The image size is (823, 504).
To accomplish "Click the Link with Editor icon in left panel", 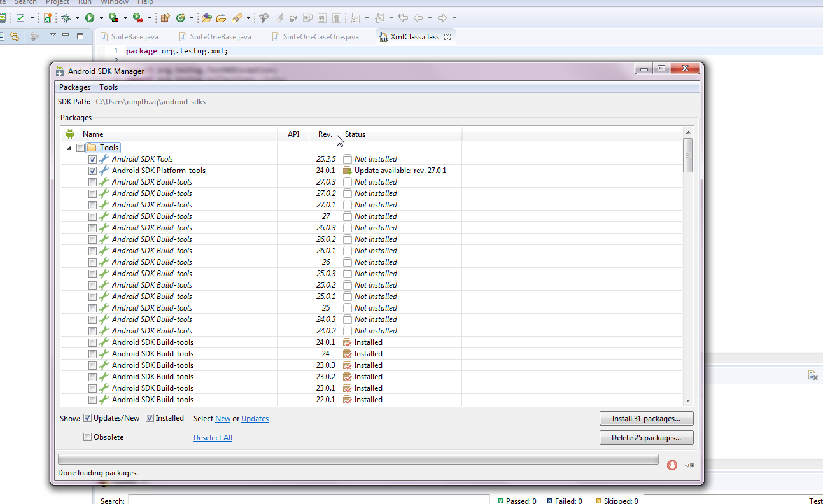I will click(x=14, y=36).
